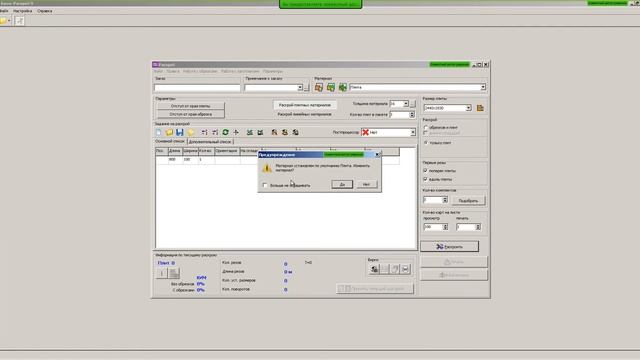Viewport: 640px width, 360px height.
Task: Click the blue floppy disk save icon
Action: tap(180, 132)
